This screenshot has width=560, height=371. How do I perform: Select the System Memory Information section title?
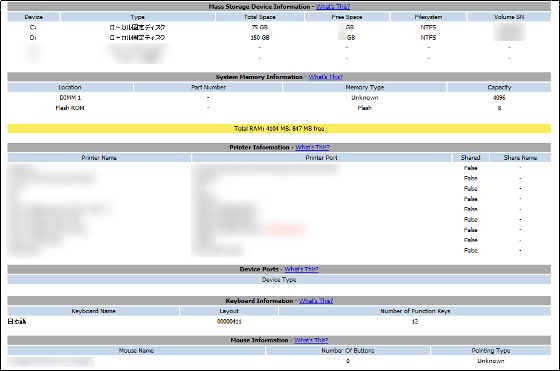point(259,77)
